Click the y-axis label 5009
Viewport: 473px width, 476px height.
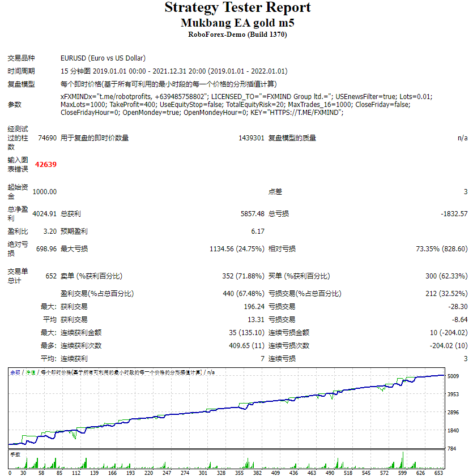tap(453, 376)
